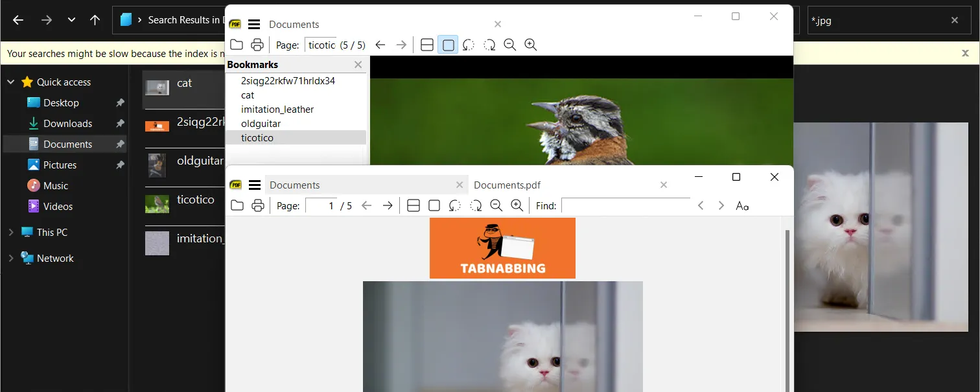
Task: Switch to the Documents.pdf tab
Action: tap(507, 185)
